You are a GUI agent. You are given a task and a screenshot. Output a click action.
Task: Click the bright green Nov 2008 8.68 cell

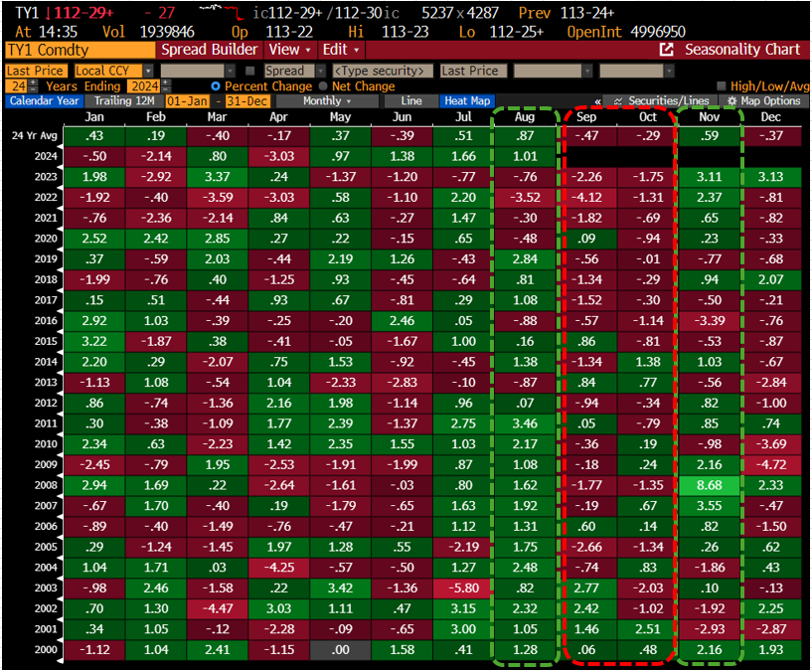click(x=711, y=487)
